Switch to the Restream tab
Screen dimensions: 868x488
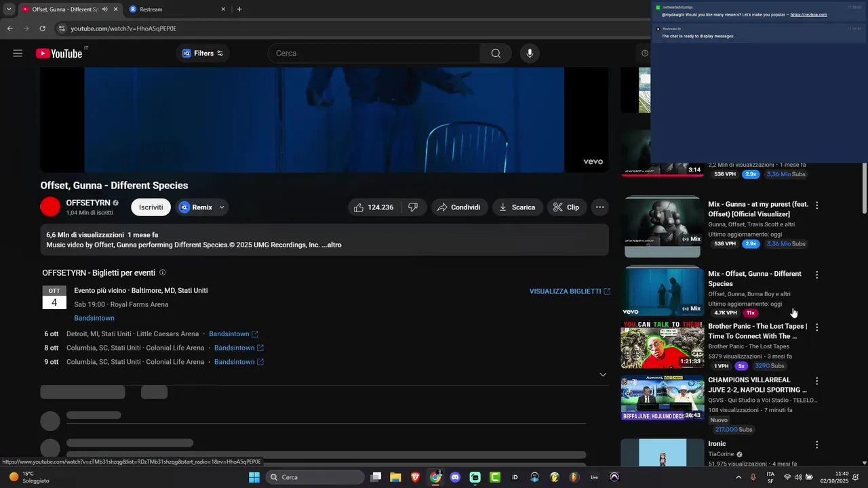(178, 9)
